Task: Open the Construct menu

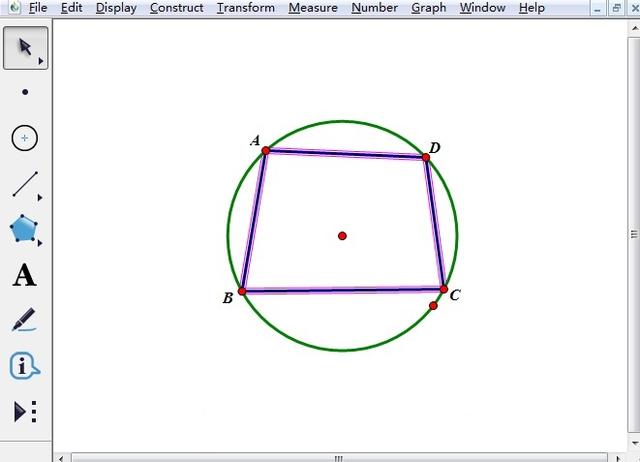Action: coord(176,8)
